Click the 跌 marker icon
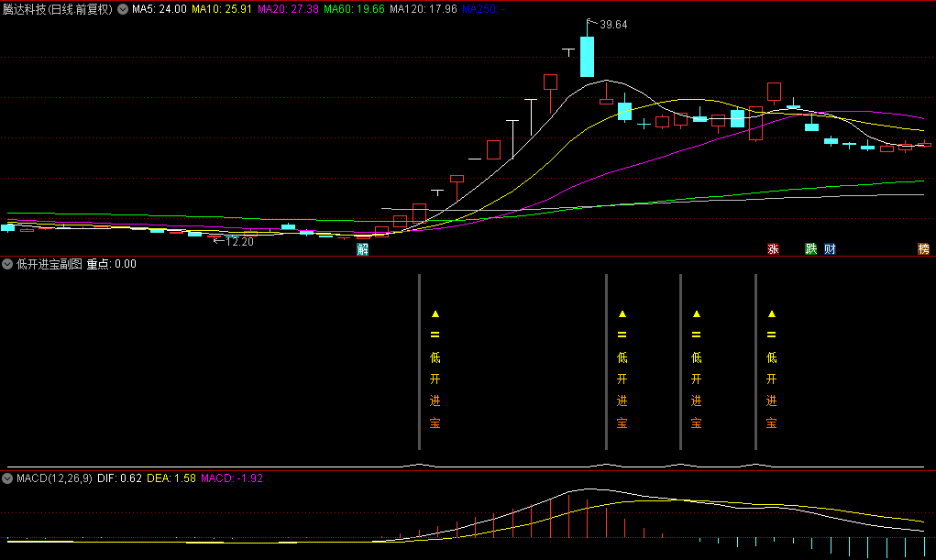 click(x=810, y=249)
